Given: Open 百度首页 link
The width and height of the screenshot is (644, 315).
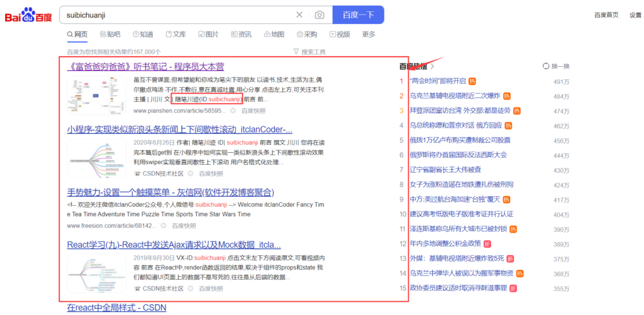Looking at the screenshot, I should pos(606,15).
